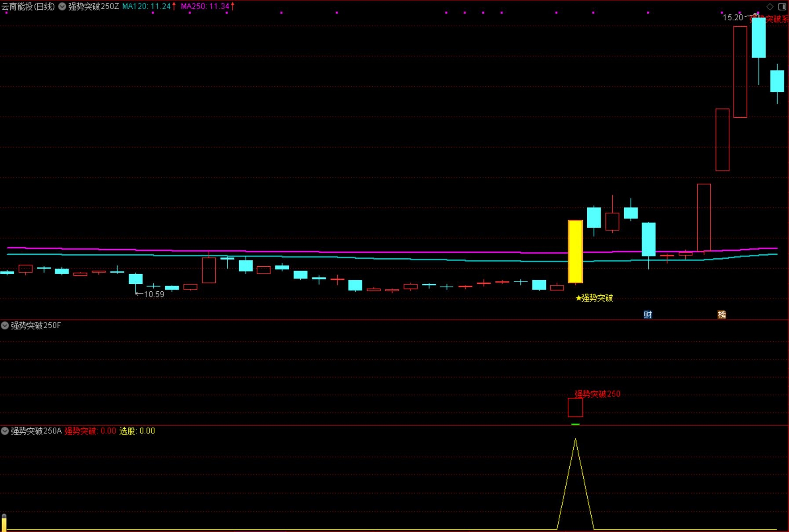Click the 强势突破: 0.00 value readout
This screenshot has height=532, width=789.
[x=90, y=431]
